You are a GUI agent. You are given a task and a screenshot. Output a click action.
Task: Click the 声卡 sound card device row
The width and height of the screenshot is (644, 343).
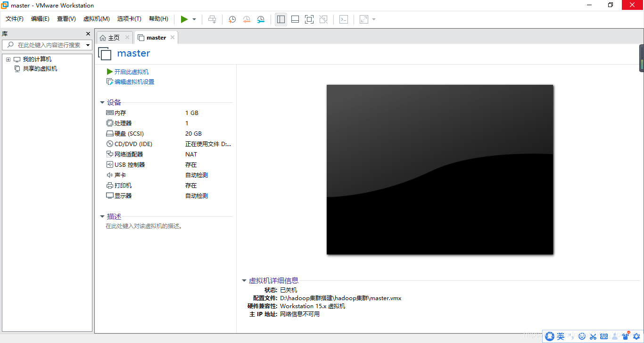(169, 175)
